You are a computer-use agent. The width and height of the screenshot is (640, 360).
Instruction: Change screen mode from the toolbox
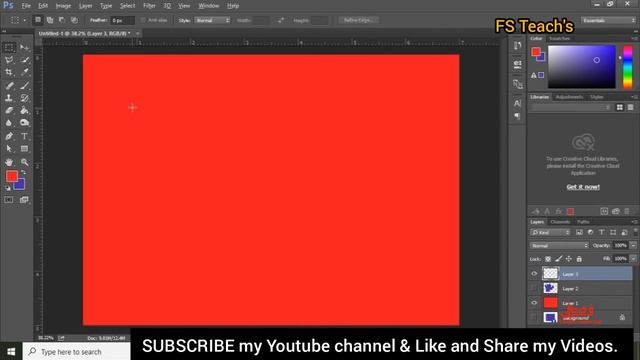pos(24,200)
